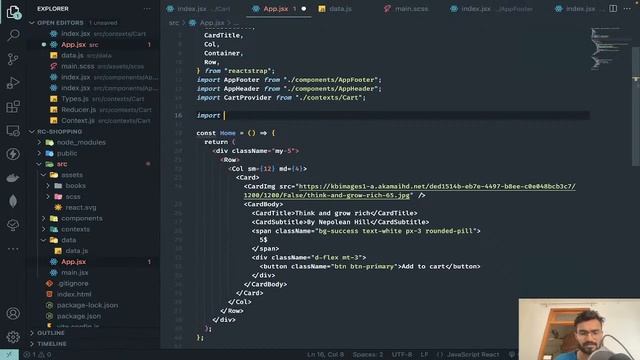This screenshot has height=360, width=640.
Task: Open editor more actions ellipsis
Action: 627,9
